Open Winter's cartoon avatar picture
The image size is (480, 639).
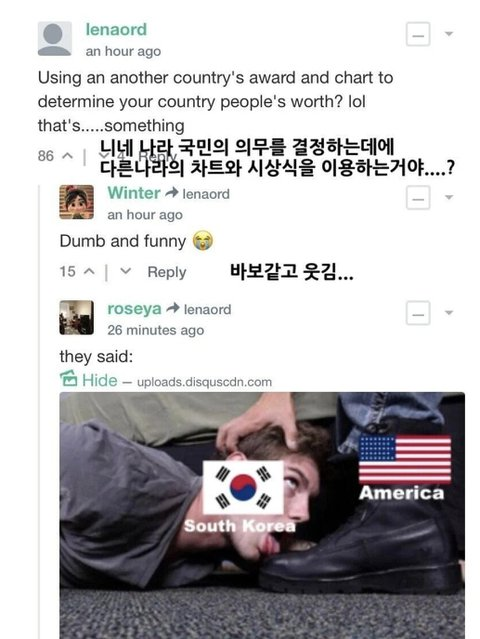point(77,202)
